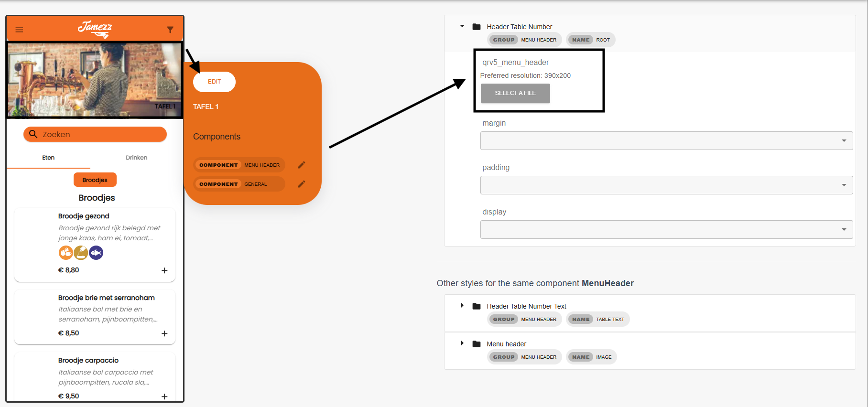Click the pencil icon beside Menu Header component
Image resolution: width=868 pixels, height=407 pixels.
click(301, 165)
